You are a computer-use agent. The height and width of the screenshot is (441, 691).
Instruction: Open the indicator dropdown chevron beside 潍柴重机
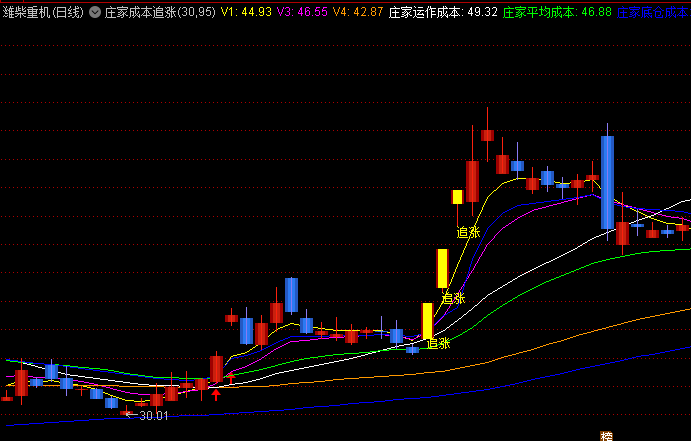pyautogui.click(x=95, y=12)
